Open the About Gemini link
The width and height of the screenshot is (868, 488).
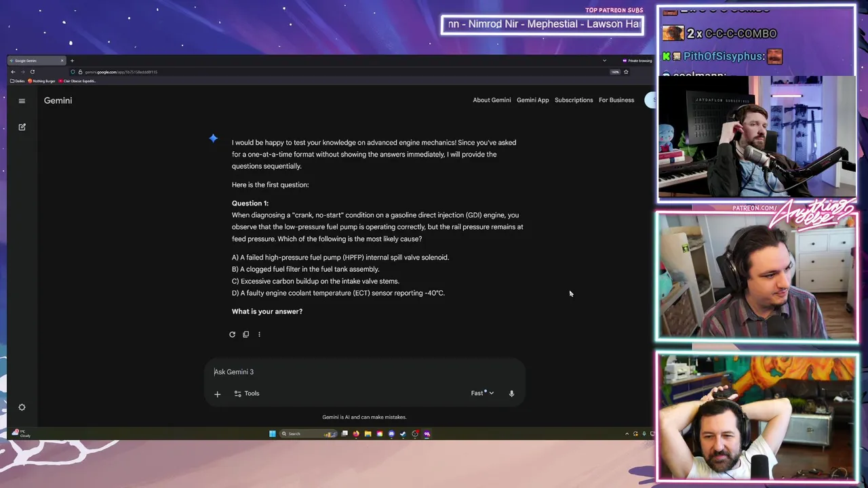[492, 100]
